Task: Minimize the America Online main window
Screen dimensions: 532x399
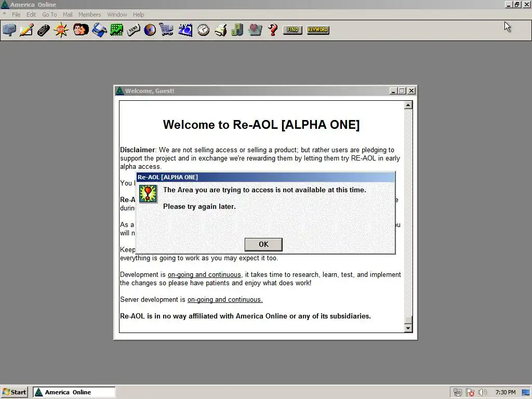Action: (x=509, y=4)
